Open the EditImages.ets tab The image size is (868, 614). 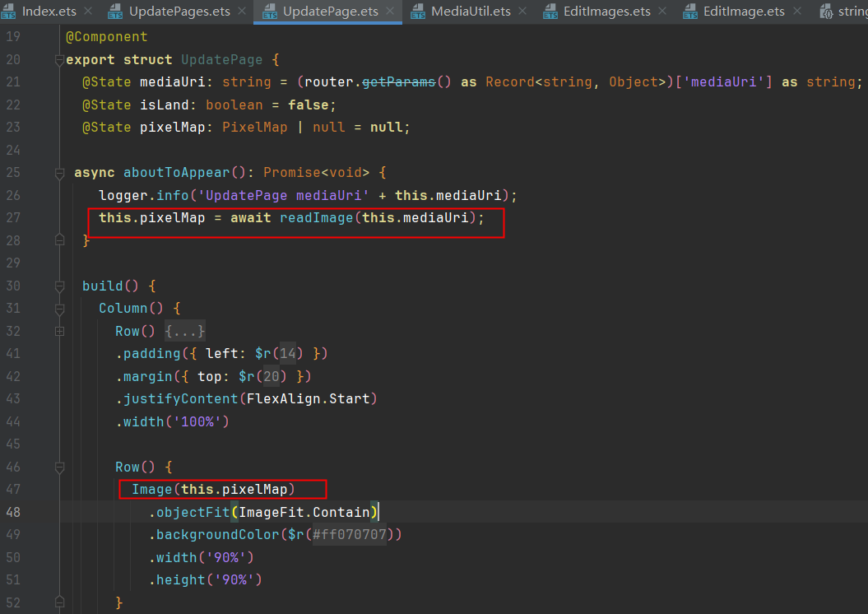(x=606, y=12)
